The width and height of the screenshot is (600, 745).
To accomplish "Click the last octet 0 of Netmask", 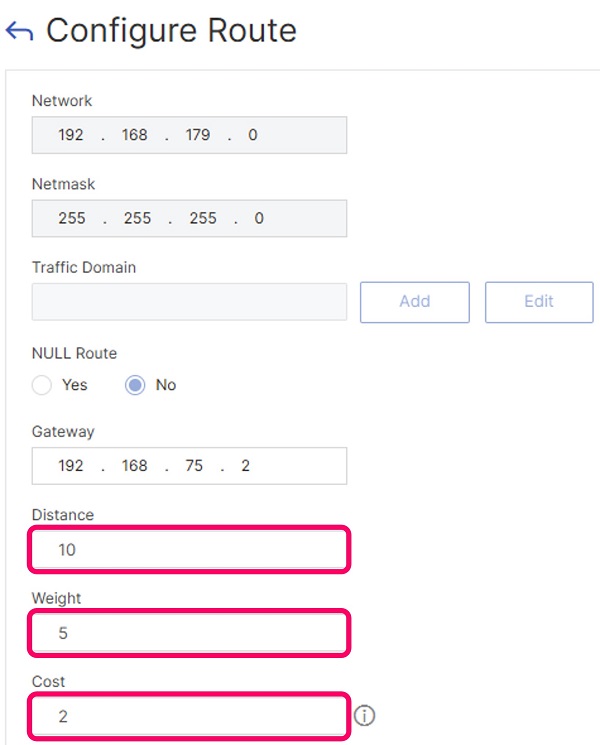I will pyautogui.click(x=259, y=218).
